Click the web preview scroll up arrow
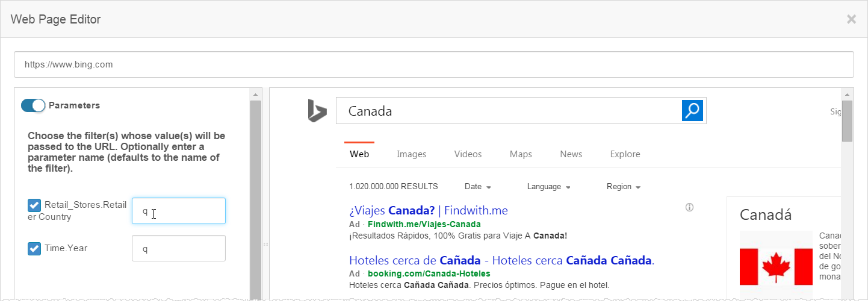This screenshot has height=303, width=868. tap(848, 95)
